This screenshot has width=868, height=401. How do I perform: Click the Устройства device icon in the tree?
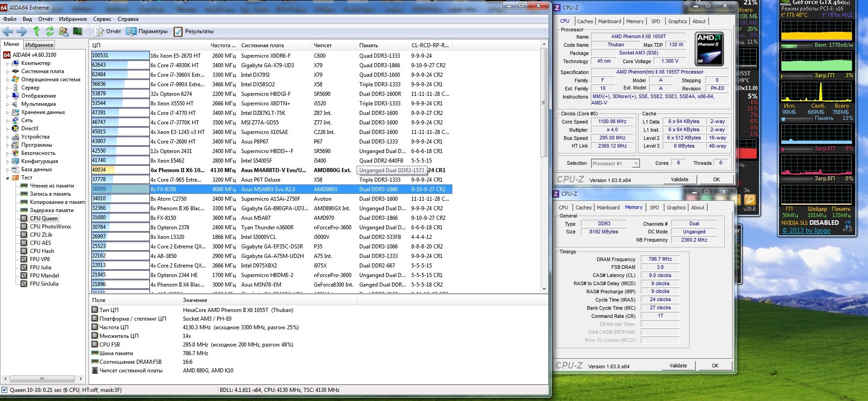15,137
